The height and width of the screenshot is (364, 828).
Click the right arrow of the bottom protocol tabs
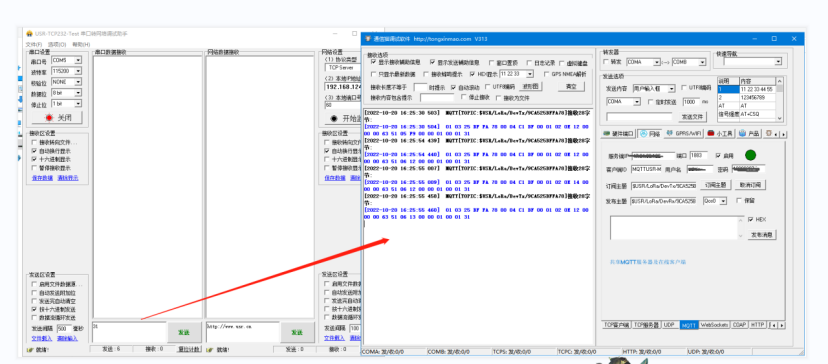click(782, 325)
